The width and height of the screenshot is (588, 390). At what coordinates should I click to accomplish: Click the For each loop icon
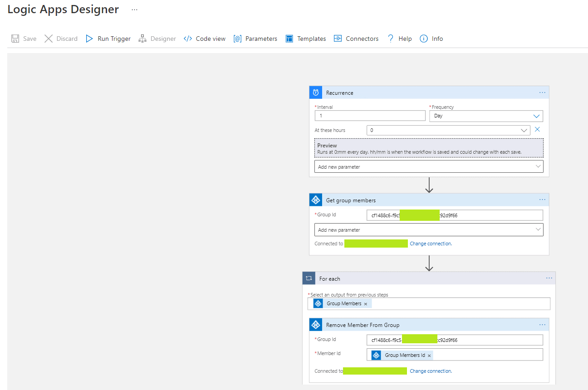(x=309, y=278)
